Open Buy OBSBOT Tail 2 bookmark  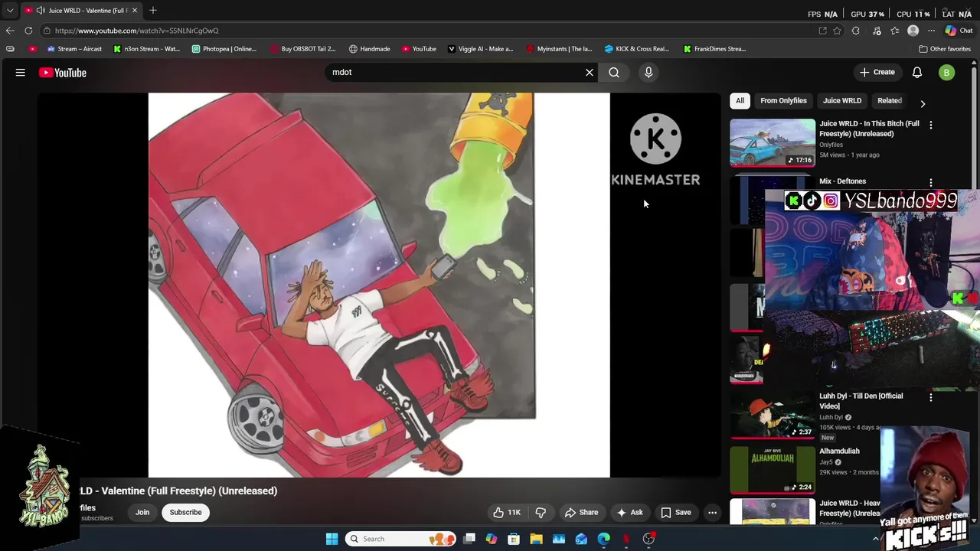[303, 49]
